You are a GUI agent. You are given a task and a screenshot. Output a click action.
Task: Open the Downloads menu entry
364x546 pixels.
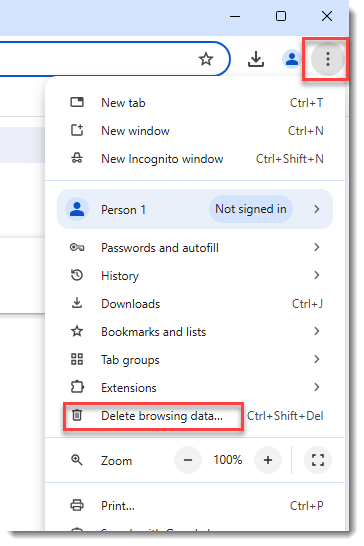pos(195,304)
